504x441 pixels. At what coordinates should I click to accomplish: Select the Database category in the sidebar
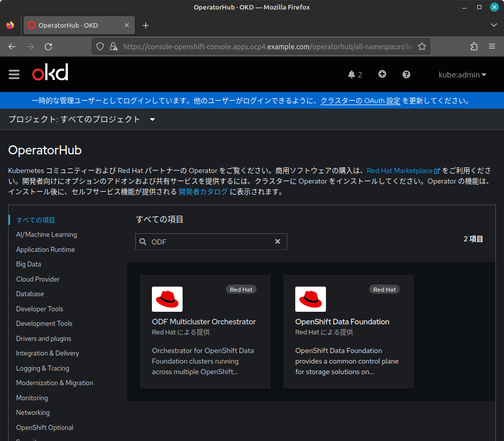click(30, 294)
